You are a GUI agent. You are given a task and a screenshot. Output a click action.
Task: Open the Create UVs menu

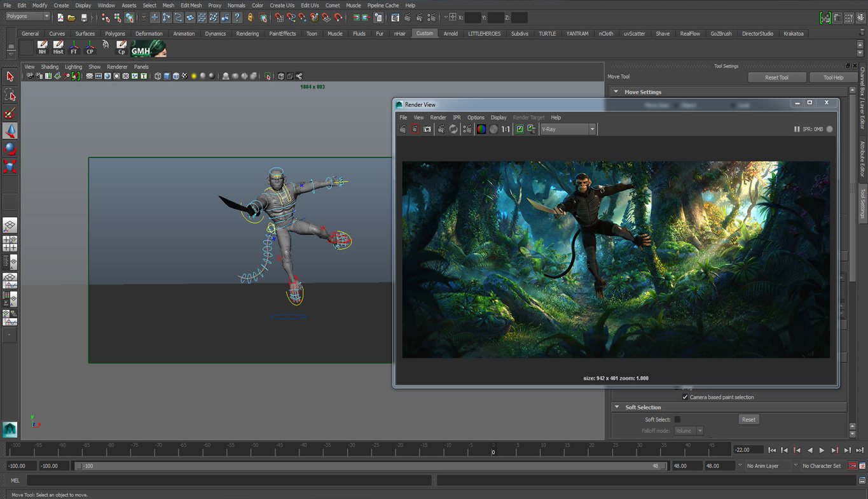coord(282,5)
